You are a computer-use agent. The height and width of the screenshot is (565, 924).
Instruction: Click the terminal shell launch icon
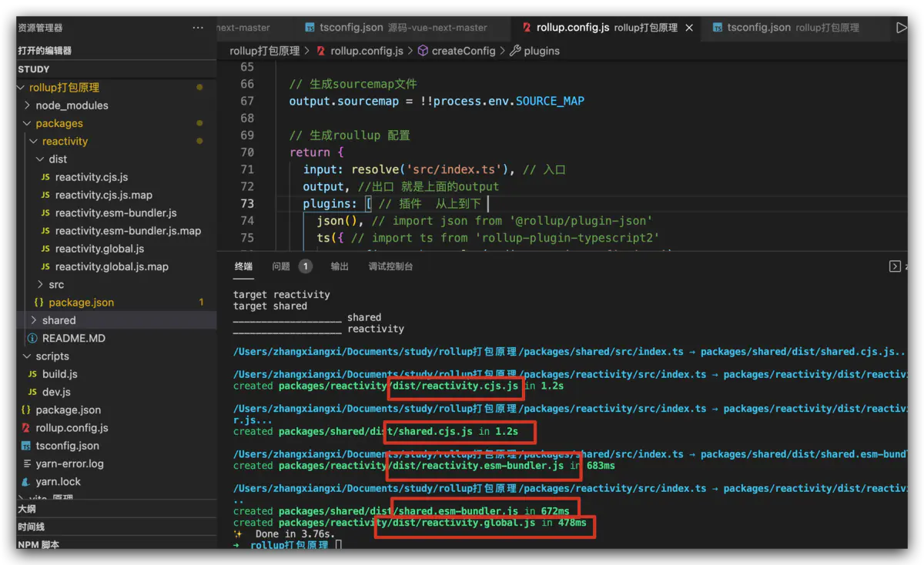coord(895,266)
